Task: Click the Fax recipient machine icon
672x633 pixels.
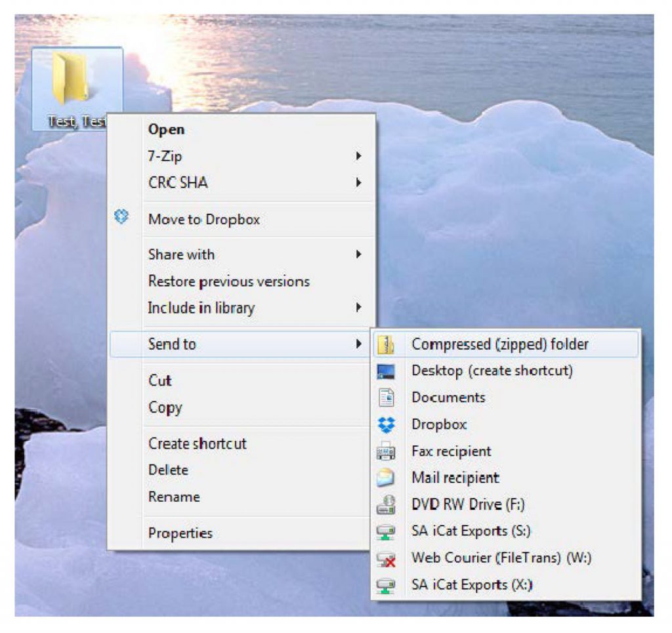Action: [386, 452]
